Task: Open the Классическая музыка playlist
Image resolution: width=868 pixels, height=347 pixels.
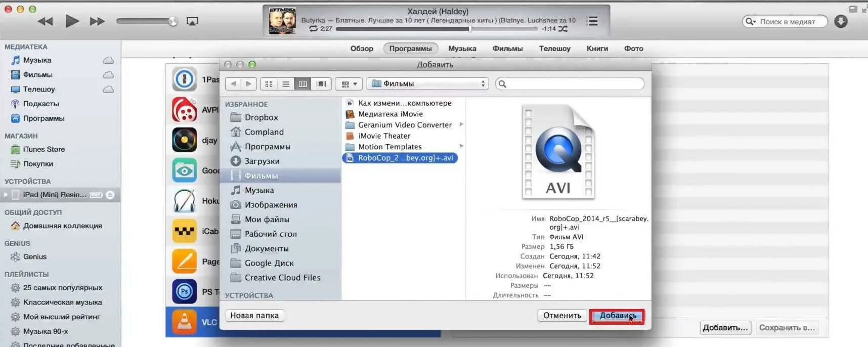Action: [x=62, y=302]
